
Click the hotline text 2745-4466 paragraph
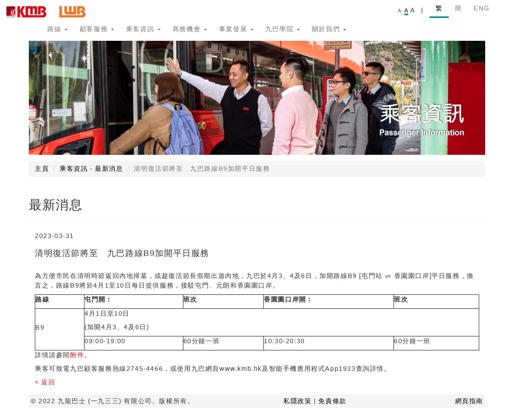(212, 369)
